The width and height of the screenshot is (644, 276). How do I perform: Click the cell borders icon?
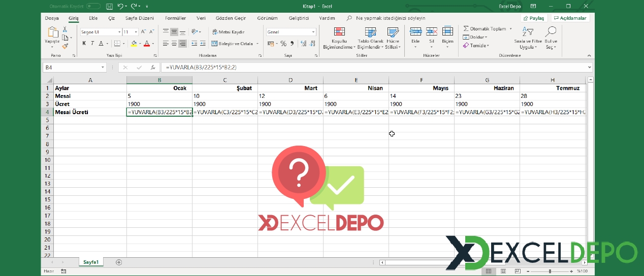[x=116, y=44]
